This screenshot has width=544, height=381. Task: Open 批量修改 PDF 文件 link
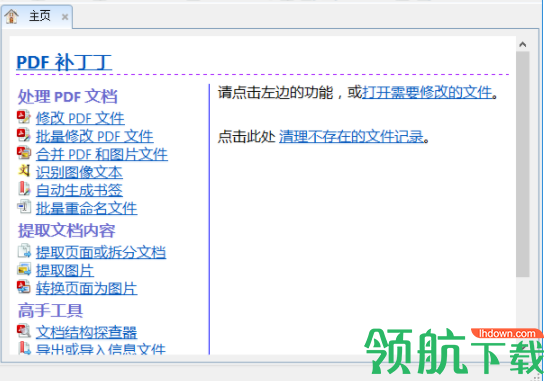[94, 136]
